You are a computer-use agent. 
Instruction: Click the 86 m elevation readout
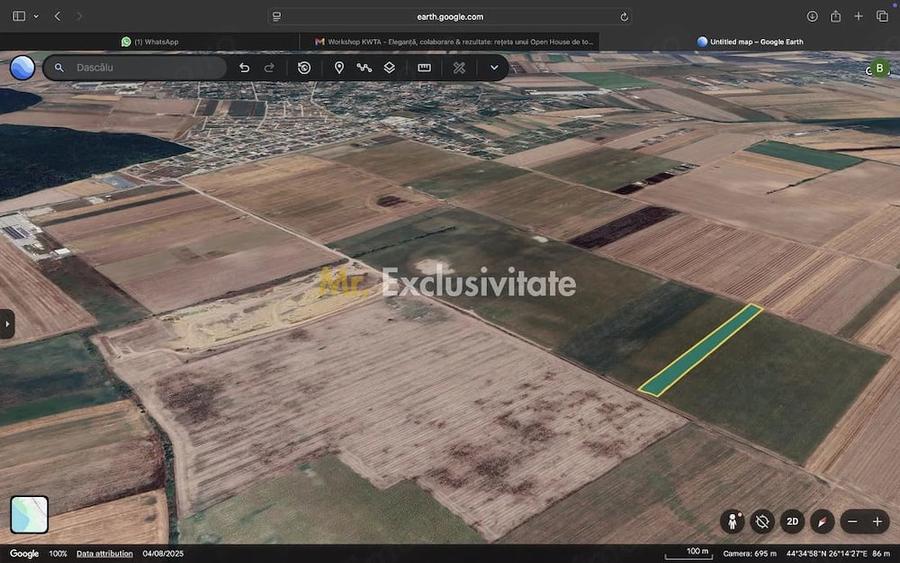[x=881, y=554]
